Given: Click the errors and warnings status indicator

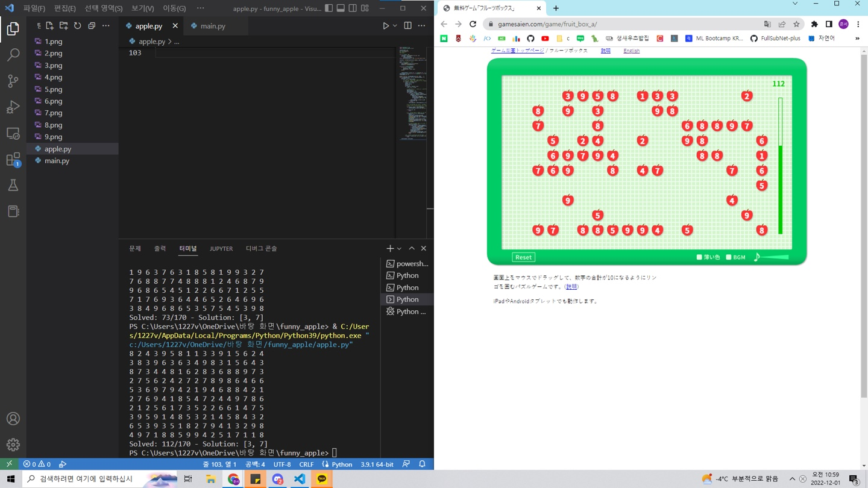Looking at the screenshot, I should coord(37,465).
